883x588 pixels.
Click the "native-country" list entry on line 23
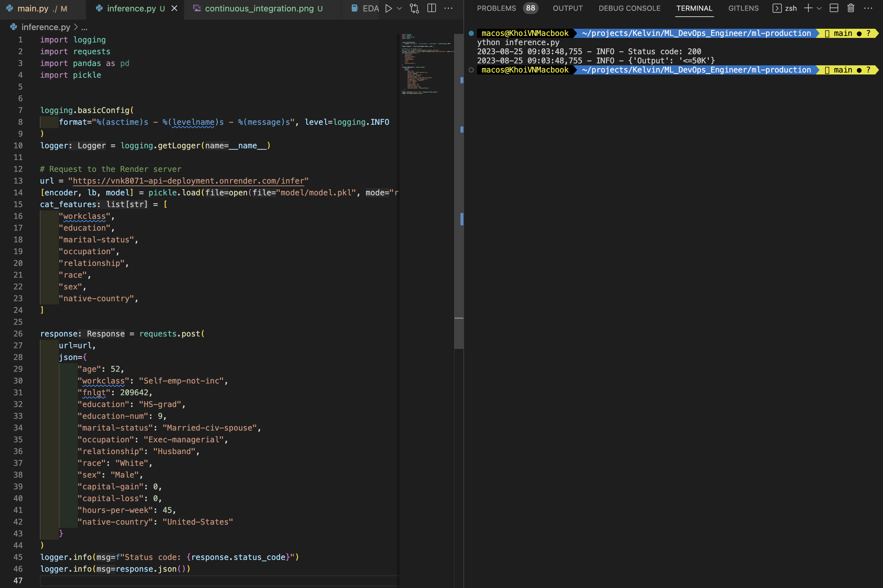98,299
